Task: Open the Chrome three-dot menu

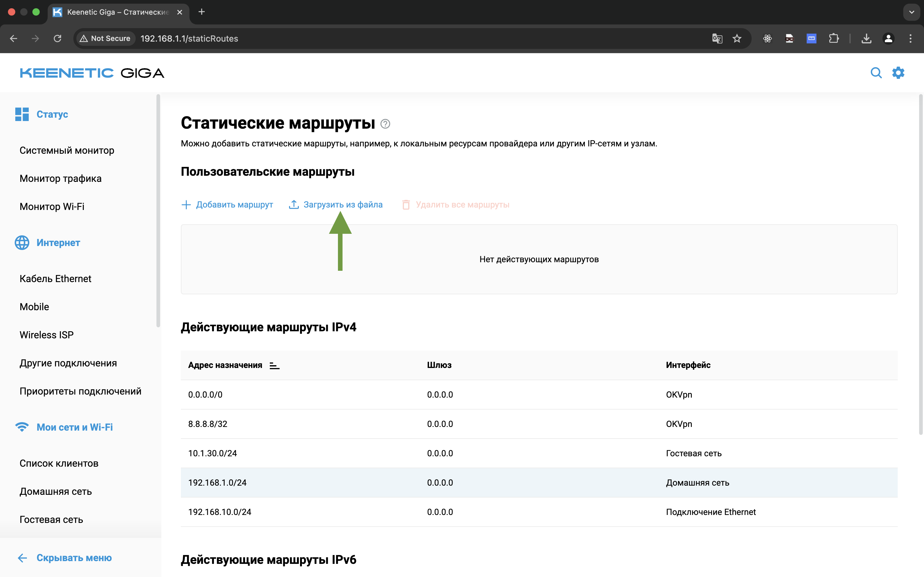Action: 911,38
